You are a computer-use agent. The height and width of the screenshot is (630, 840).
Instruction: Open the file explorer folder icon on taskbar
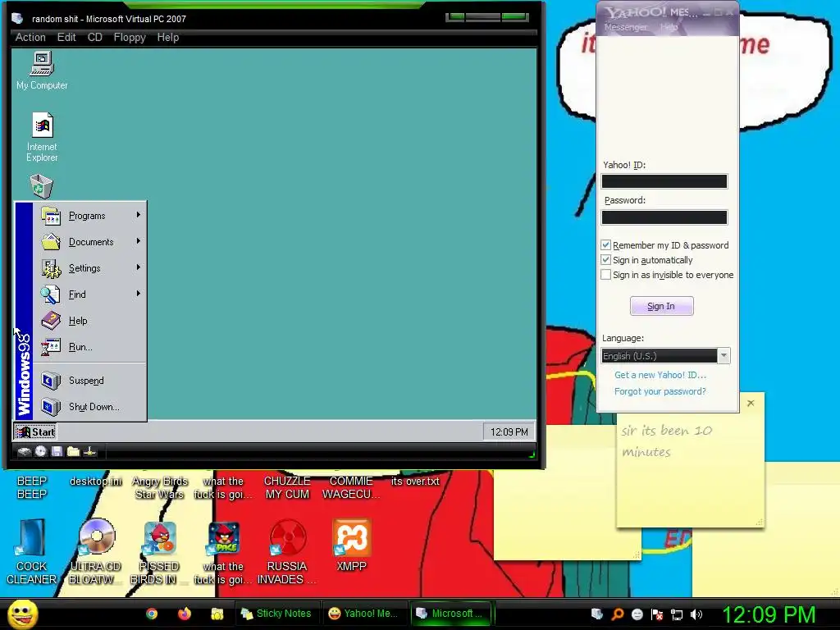217,614
